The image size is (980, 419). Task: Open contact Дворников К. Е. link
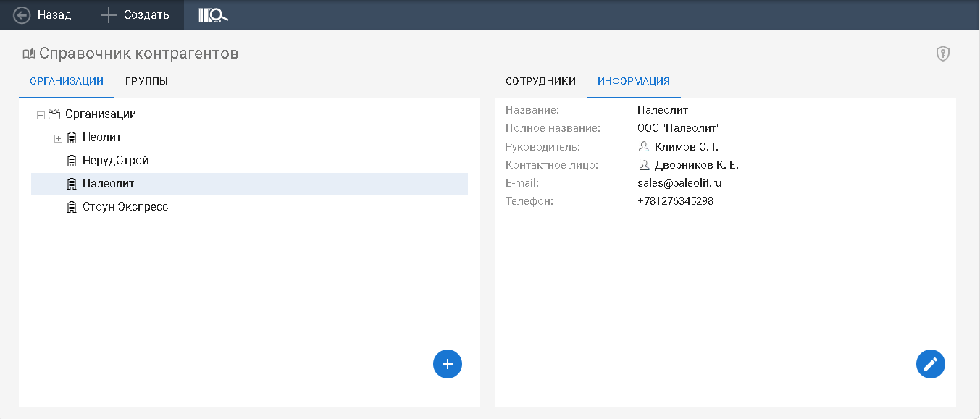pos(697,165)
